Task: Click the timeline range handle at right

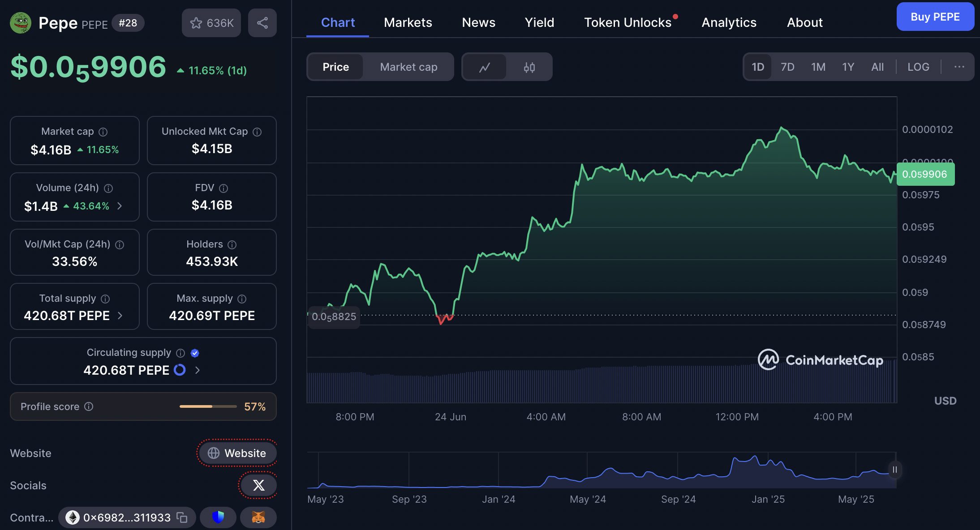Action: [x=894, y=470]
